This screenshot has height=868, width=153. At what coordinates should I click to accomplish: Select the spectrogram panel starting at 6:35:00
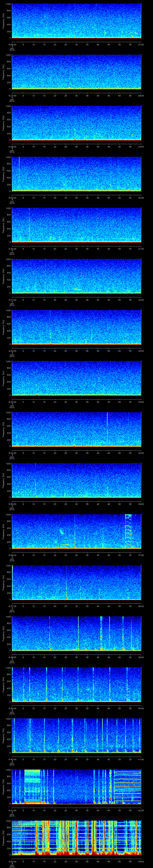pyautogui.click(x=76, y=480)
